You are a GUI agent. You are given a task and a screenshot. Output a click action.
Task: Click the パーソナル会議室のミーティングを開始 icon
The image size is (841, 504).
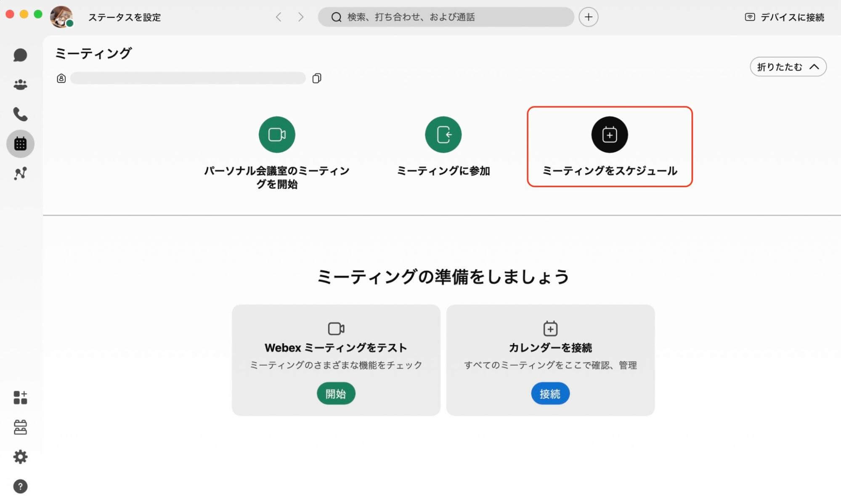pyautogui.click(x=276, y=134)
